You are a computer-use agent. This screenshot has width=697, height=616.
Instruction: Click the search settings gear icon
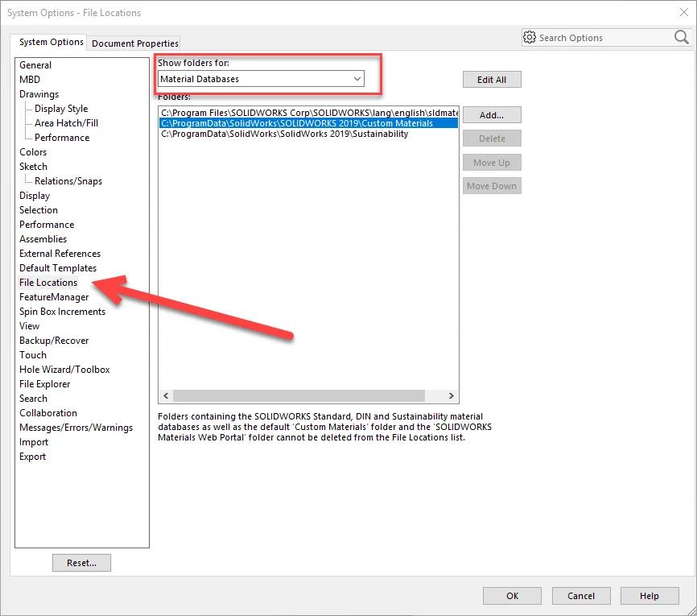pos(530,37)
